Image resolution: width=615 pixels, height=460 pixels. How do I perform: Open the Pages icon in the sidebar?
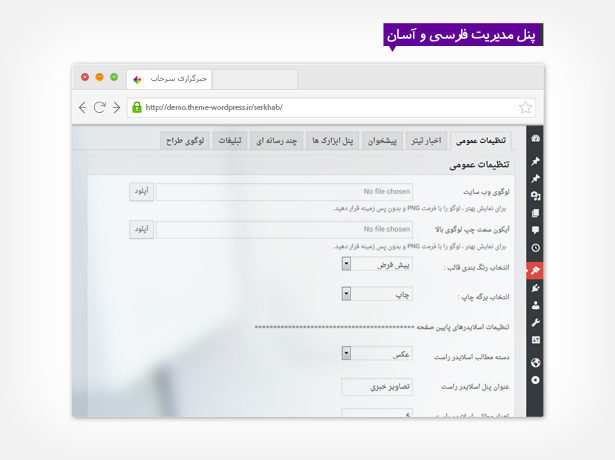[535, 212]
